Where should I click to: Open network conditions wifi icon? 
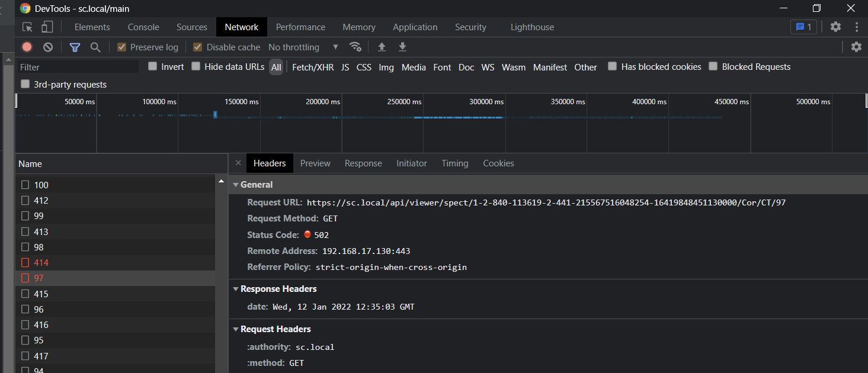point(355,47)
